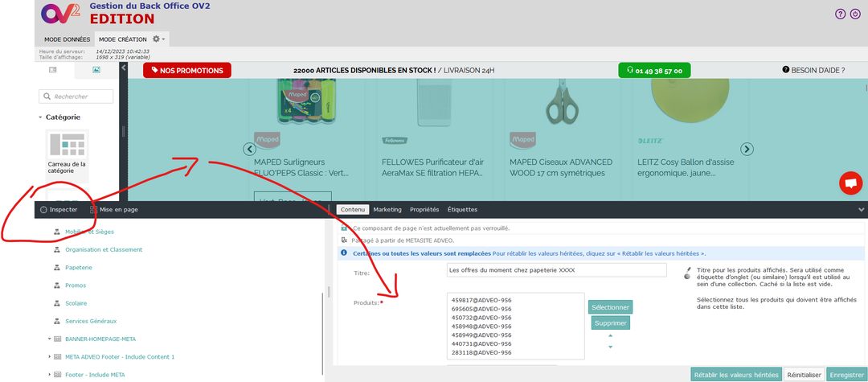The height and width of the screenshot is (382, 868).
Task: Click the component icon beside BANNER-HOMEPAGE-META
Action: 58,339
